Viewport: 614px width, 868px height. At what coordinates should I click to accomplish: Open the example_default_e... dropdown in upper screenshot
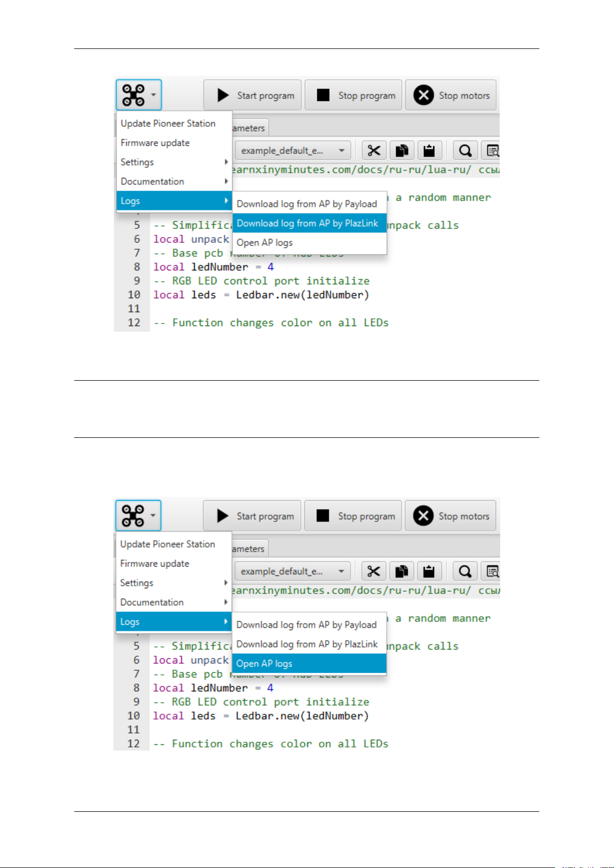pyautogui.click(x=293, y=150)
